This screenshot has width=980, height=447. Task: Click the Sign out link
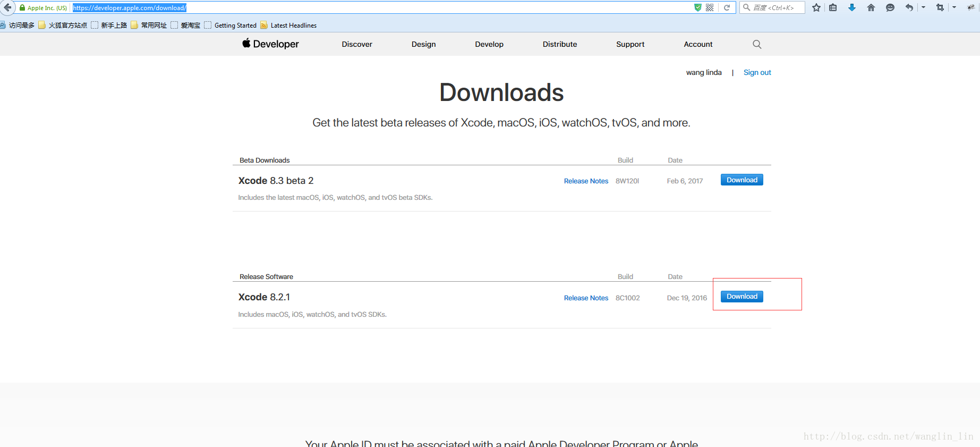point(757,72)
